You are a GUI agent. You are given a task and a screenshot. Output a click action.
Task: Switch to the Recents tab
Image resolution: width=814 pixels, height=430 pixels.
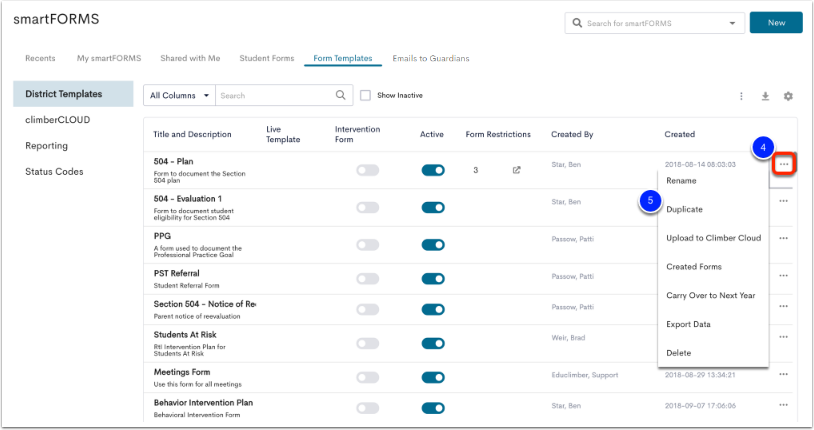[40, 58]
